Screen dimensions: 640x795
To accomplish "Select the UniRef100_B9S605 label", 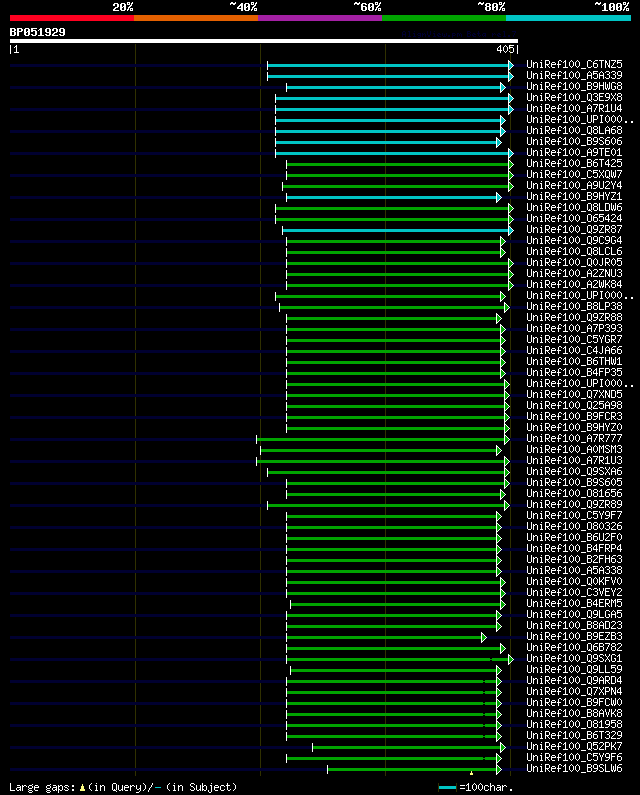I will [574, 482].
